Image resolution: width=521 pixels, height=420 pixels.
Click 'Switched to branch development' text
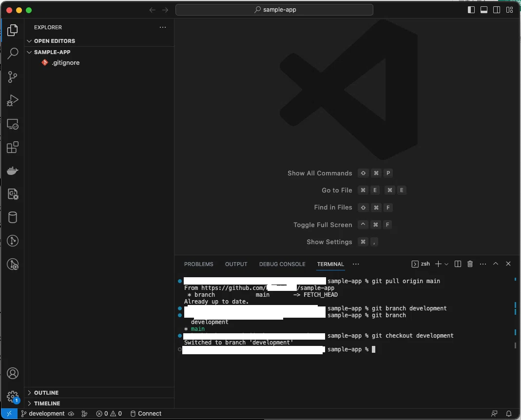pos(239,343)
